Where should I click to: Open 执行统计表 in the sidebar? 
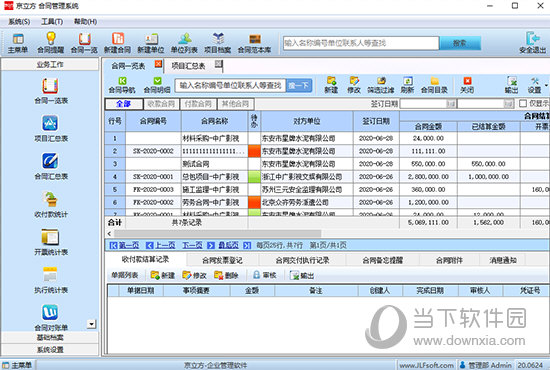(x=51, y=280)
